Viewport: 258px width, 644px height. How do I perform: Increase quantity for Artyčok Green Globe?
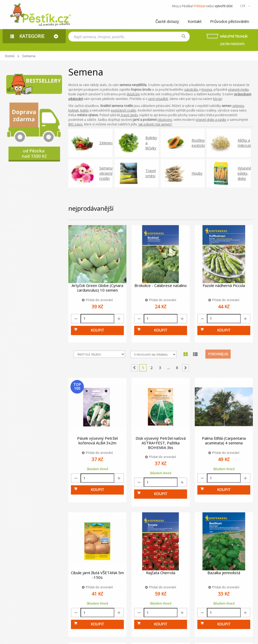click(119, 319)
